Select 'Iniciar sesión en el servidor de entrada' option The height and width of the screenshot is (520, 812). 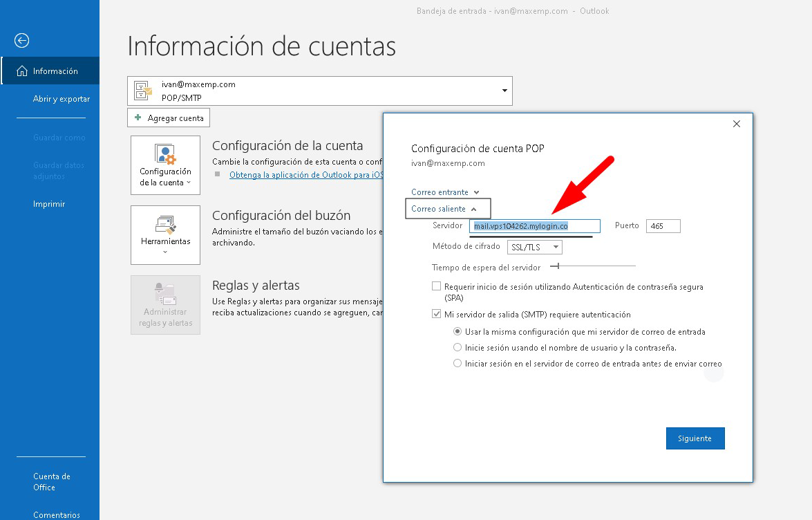[x=457, y=364]
